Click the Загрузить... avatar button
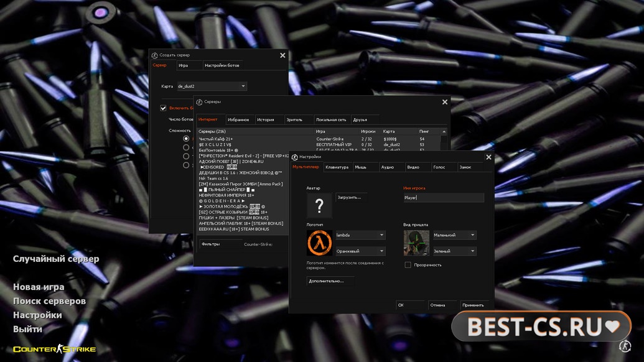The width and height of the screenshot is (644, 362). [351, 197]
